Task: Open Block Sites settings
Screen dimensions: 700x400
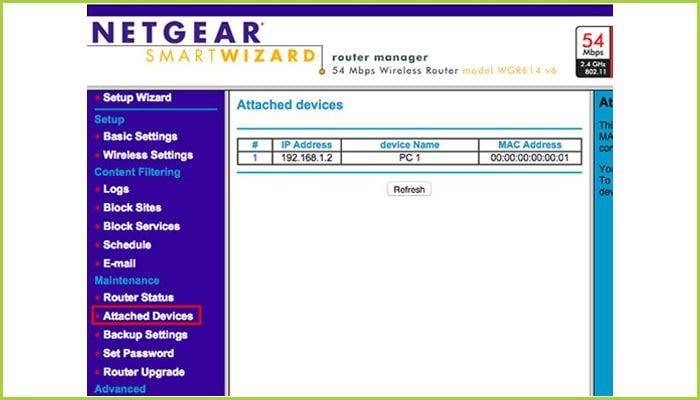Action: tap(132, 208)
